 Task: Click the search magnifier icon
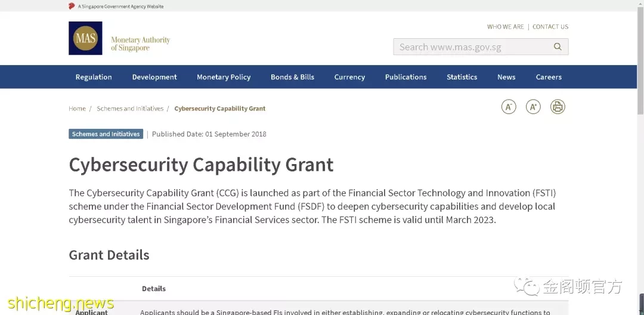pyautogui.click(x=558, y=47)
